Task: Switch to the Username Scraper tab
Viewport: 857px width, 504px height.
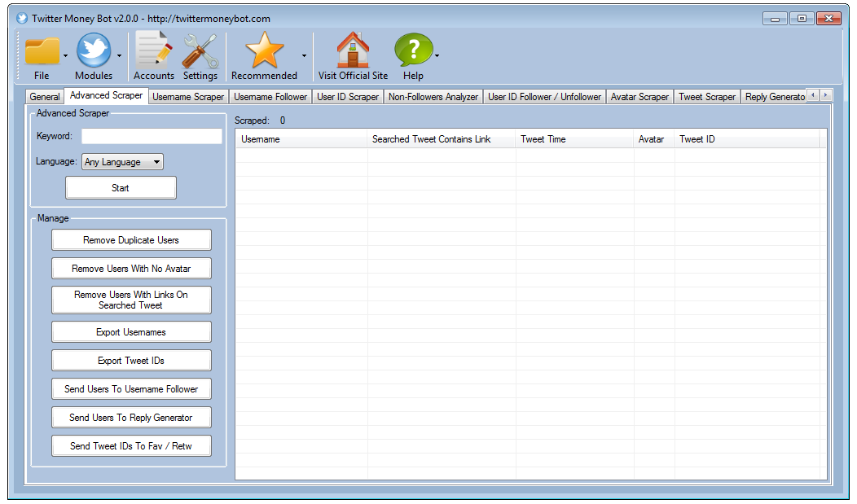Action: coord(188,97)
